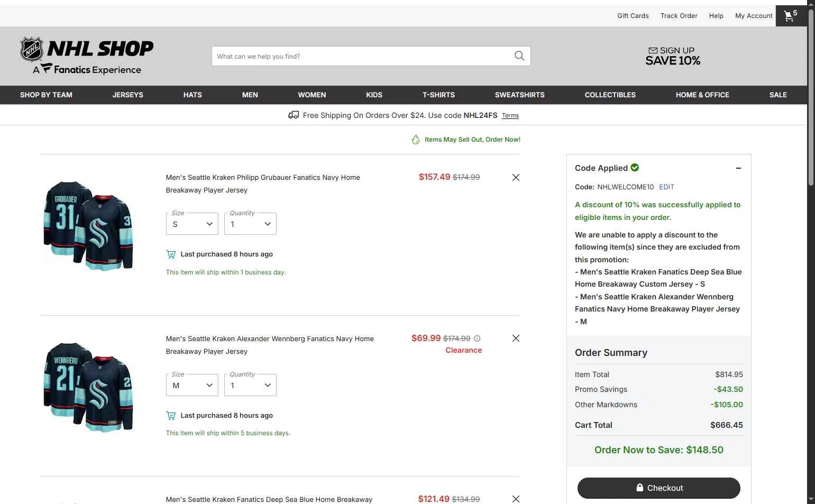Remove the Wennberg jersey with the X
Screen dimensions: 815x504
pyautogui.click(x=516, y=338)
